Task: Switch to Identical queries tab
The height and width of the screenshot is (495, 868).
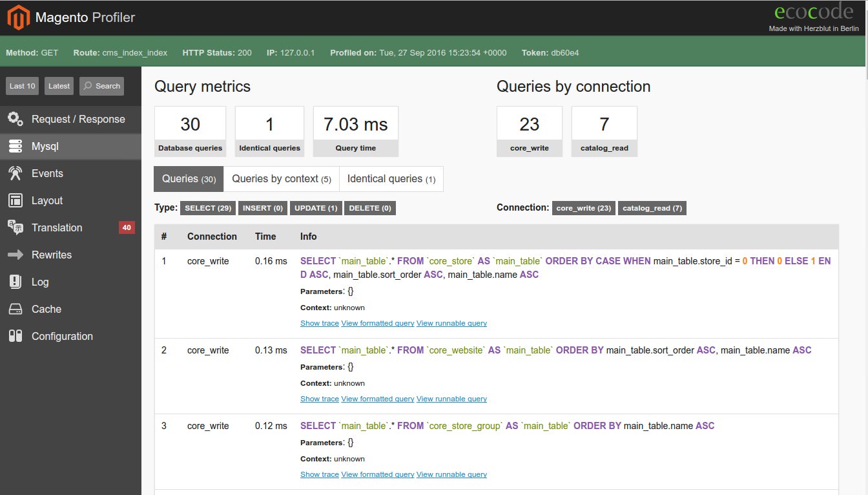Action: [391, 179]
